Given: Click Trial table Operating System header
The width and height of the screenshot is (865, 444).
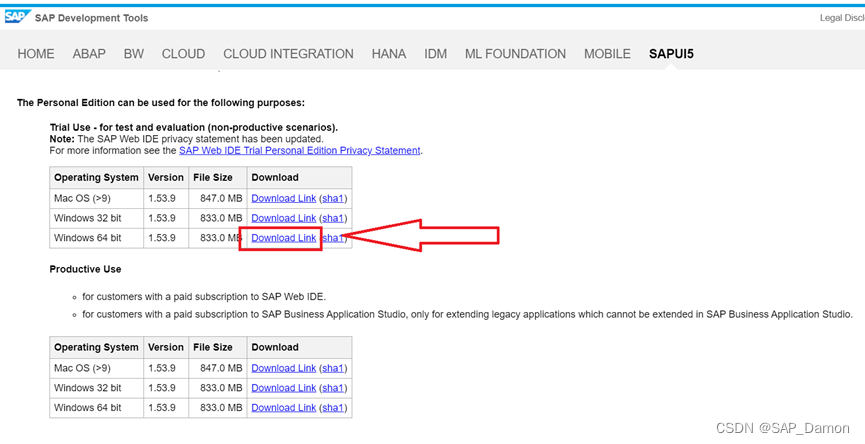Looking at the screenshot, I should point(97,178).
